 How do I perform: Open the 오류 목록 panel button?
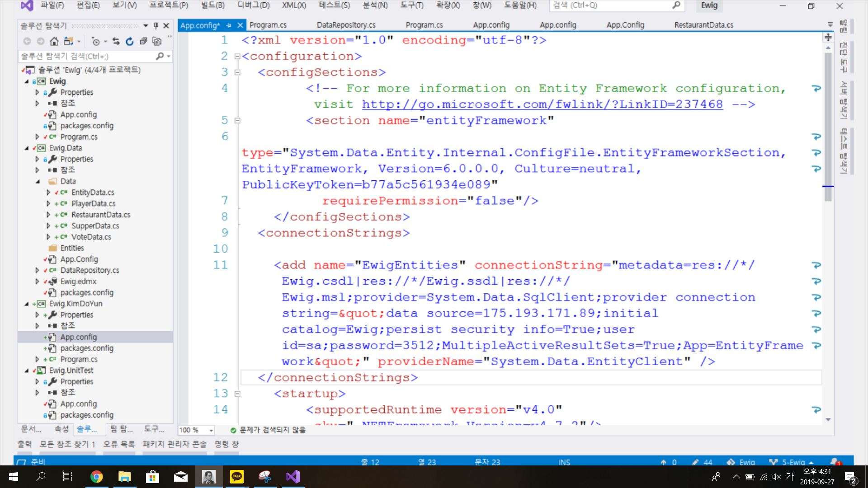click(119, 444)
